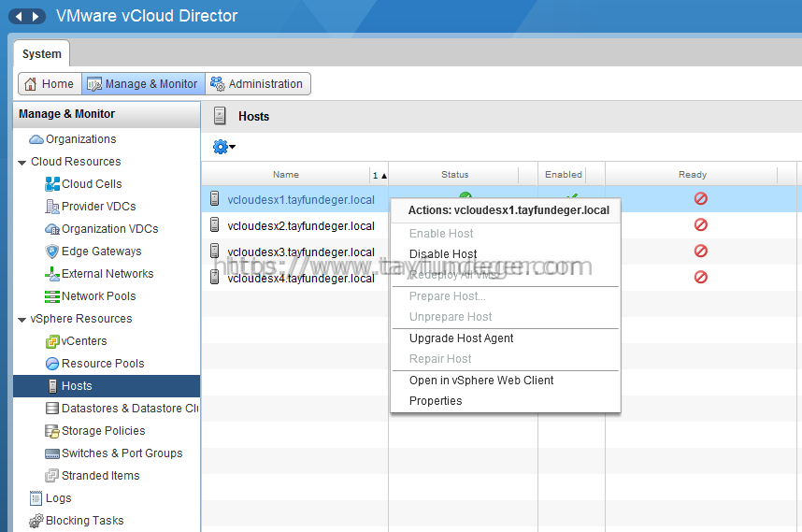
Task: Sort by the Enabled column header
Action: point(564,175)
